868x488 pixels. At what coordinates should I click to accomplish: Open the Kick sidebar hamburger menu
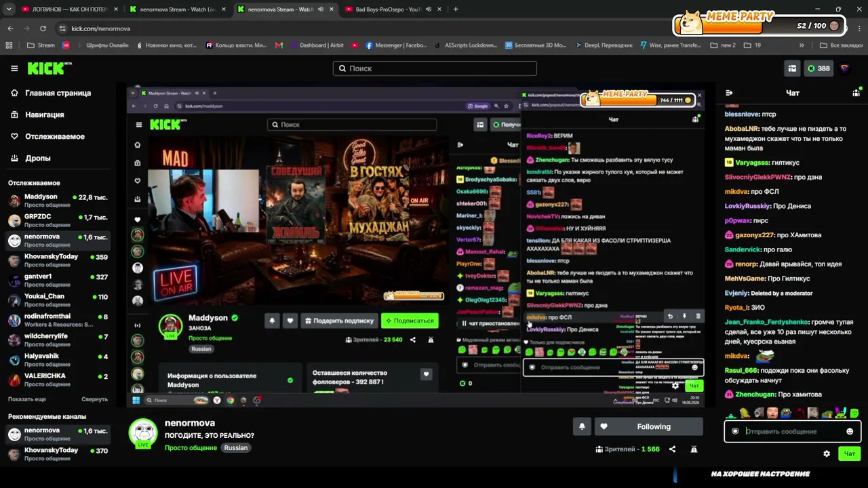click(14, 68)
